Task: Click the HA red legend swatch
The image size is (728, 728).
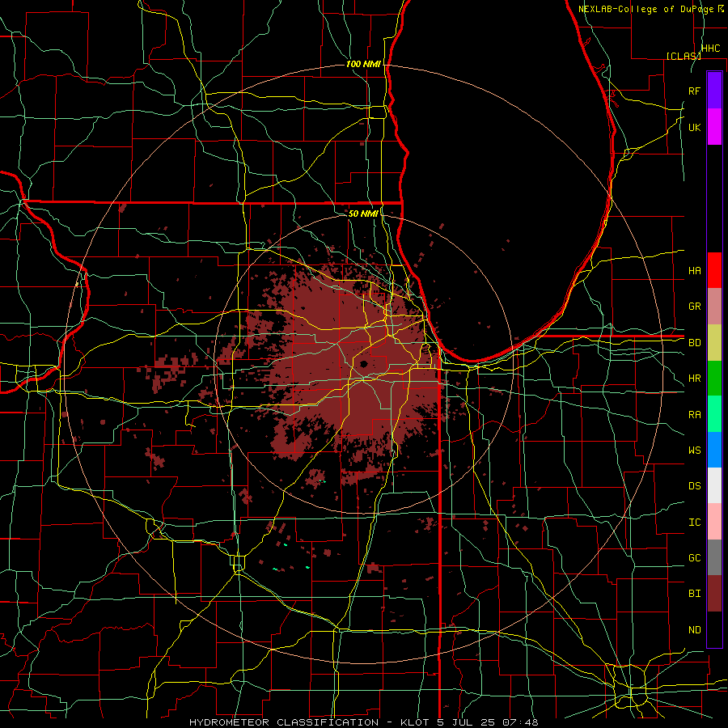Action: point(714,270)
